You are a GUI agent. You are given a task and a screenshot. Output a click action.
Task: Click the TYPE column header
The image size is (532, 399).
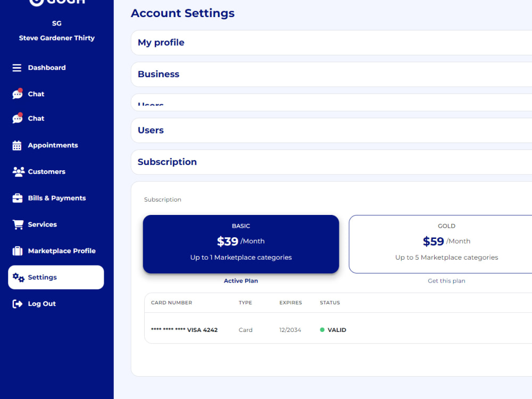pyautogui.click(x=245, y=303)
